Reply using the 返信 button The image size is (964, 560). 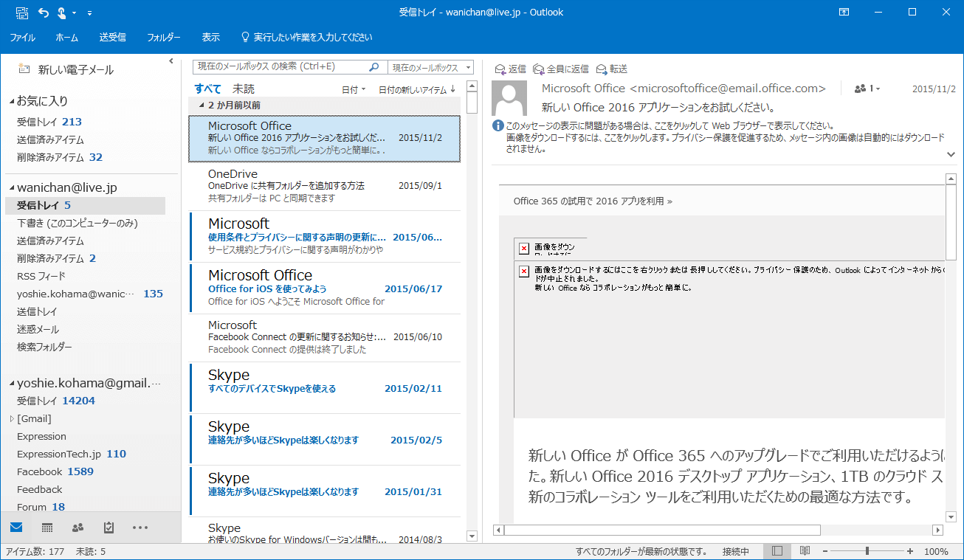click(510, 69)
